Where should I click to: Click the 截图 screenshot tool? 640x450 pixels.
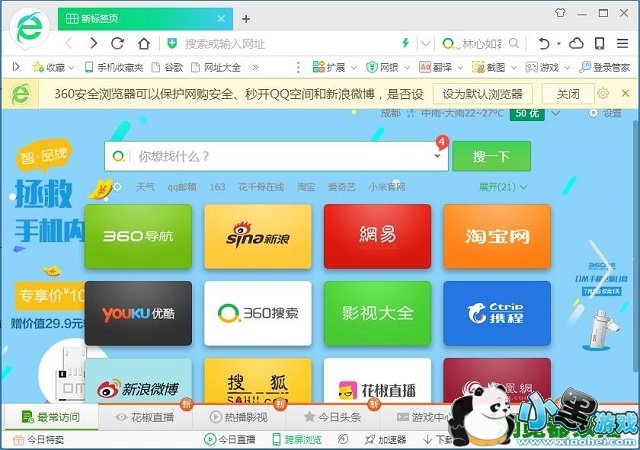coord(488,67)
